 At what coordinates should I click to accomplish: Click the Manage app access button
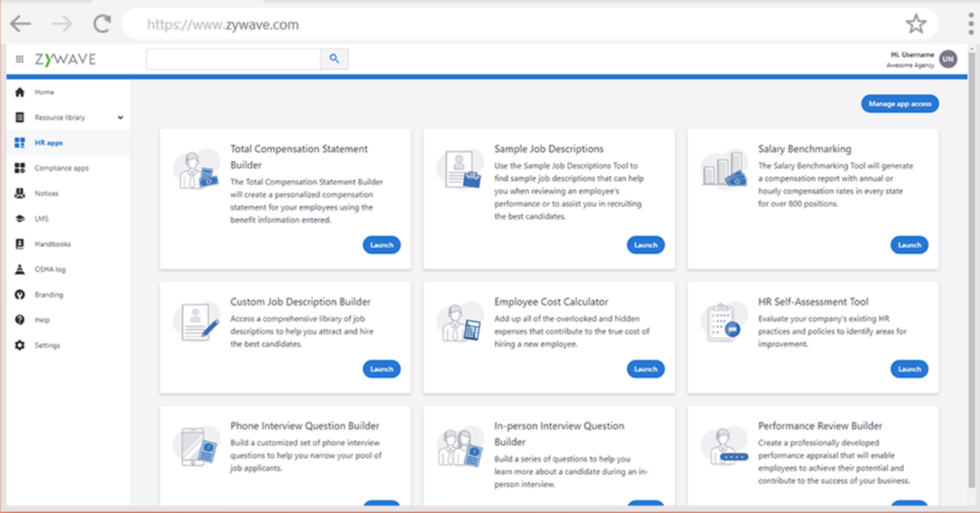pyautogui.click(x=899, y=103)
